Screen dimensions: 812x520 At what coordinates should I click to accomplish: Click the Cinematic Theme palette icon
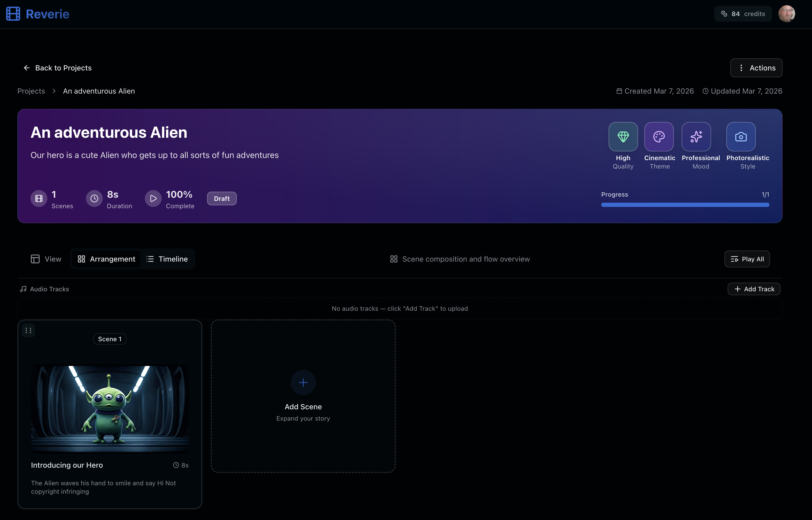659,137
